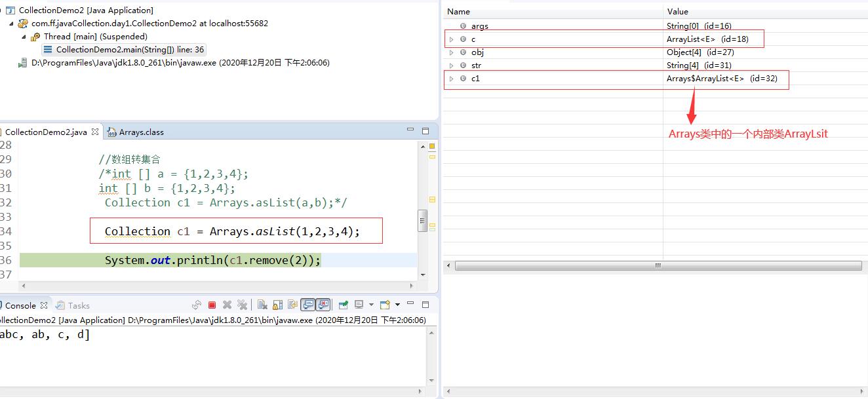Click commented line int [] b = {1,2,3,4}

167,188
